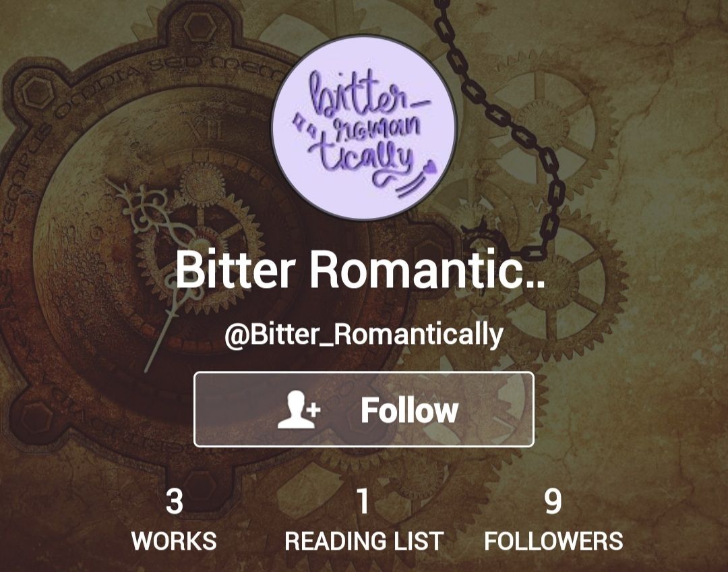The image size is (728, 572).
Task: Tap the number 9 above FOLLOWERS
Action: tap(553, 502)
